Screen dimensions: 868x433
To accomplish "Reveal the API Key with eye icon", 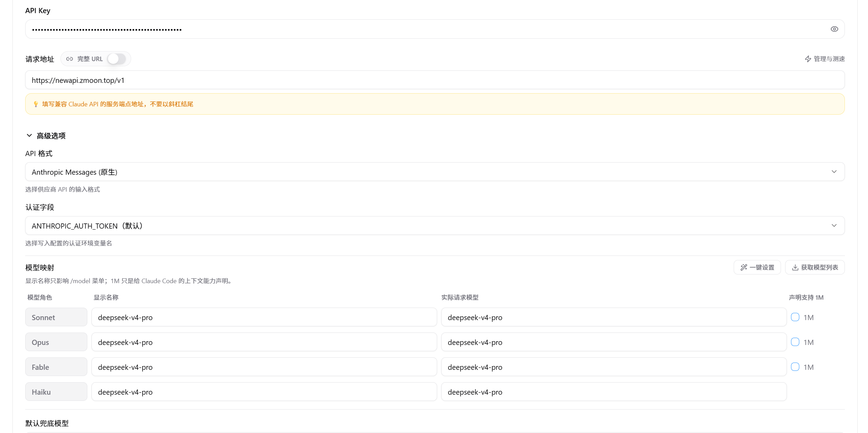I will 834,29.
